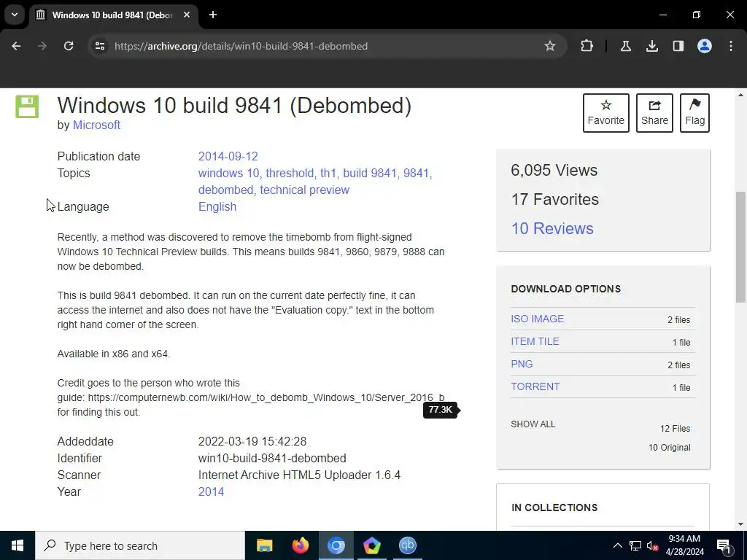Click SHOW ALL download files

point(533,424)
